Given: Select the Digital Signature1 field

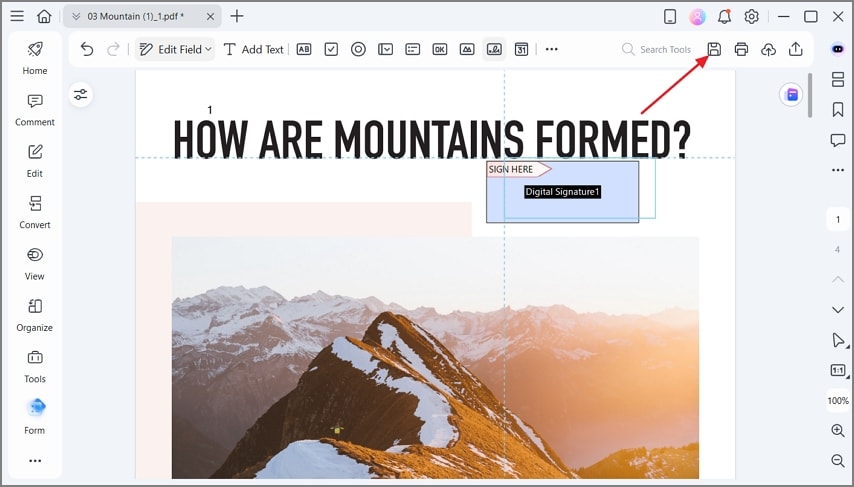Looking at the screenshot, I should point(563,192).
